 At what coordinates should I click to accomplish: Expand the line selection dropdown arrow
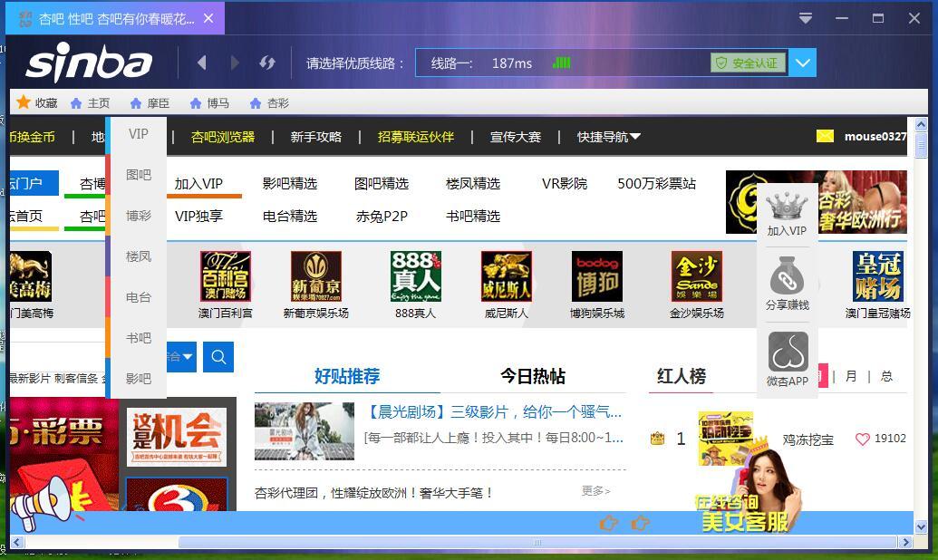coord(802,63)
